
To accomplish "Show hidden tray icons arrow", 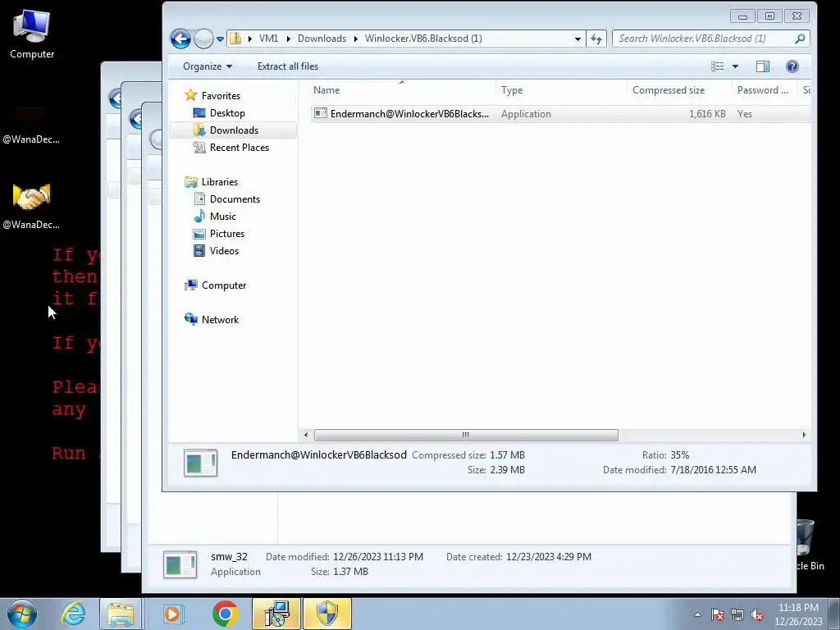I will tap(697, 614).
